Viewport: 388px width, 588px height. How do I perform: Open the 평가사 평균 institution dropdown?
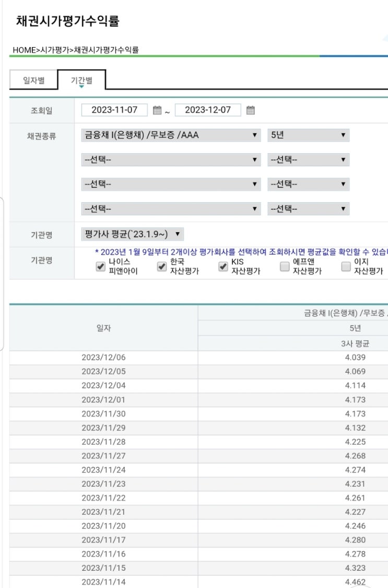pyautogui.click(x=133, y=234)
